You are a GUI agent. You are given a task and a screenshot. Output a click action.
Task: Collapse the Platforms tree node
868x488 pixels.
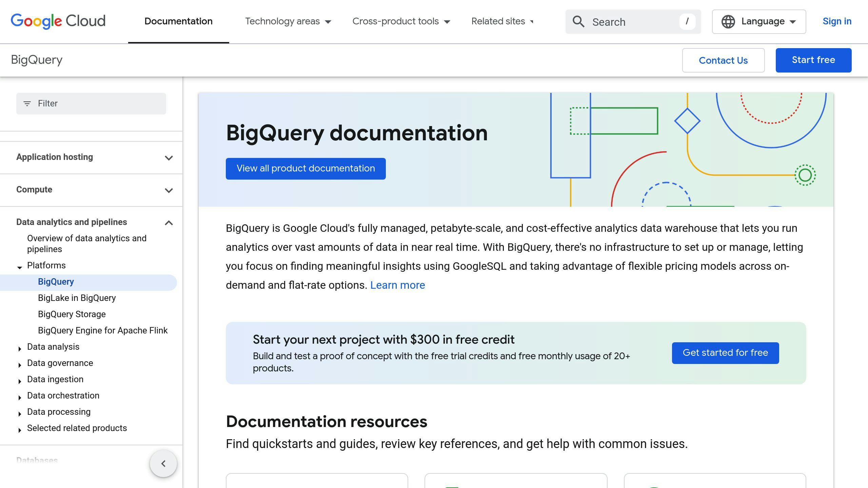(20, 268)
